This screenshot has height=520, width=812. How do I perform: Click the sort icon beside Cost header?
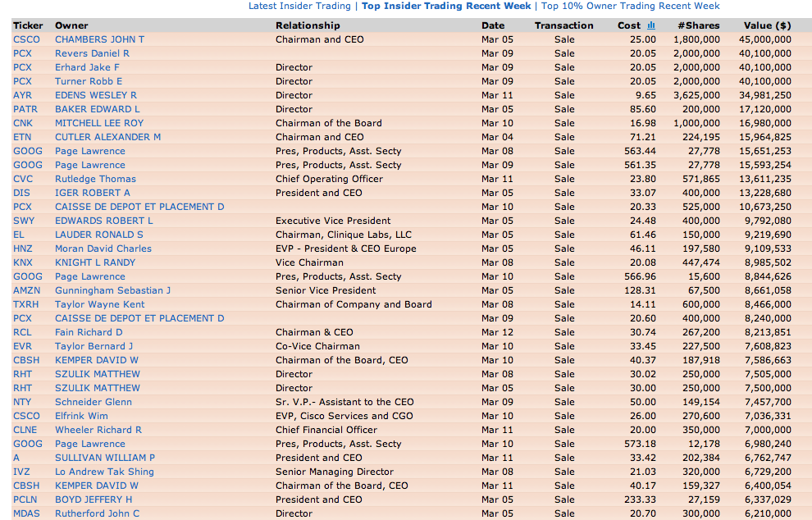(651, 25)
